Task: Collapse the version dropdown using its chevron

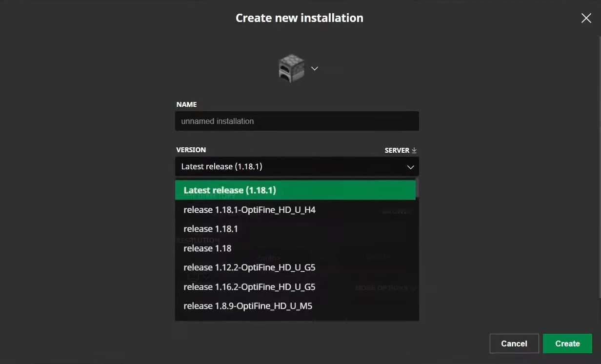Action: (x=410, y=167)
